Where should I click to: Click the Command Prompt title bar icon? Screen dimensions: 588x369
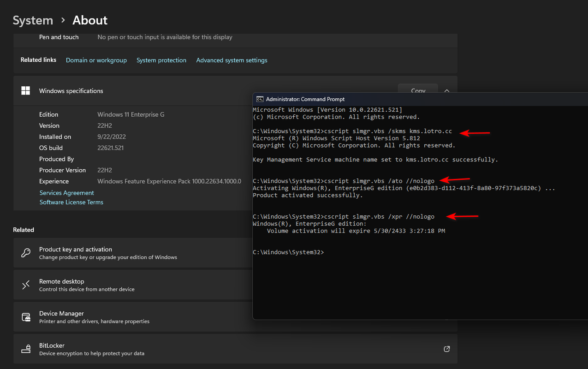[x=260, y=99]
